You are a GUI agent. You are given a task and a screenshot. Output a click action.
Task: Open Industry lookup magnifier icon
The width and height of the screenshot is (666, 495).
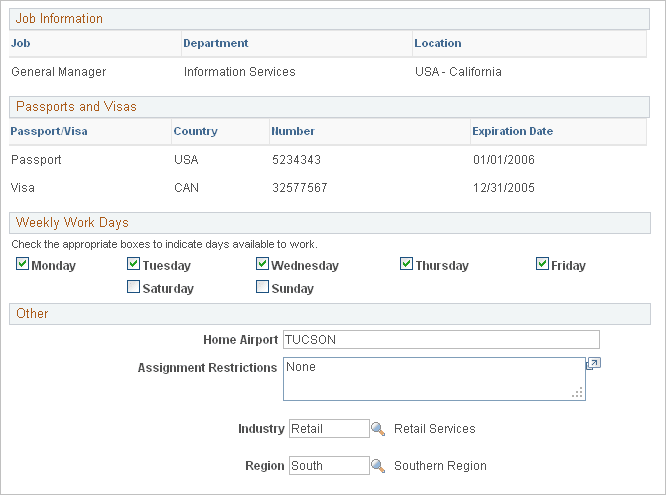378,429
